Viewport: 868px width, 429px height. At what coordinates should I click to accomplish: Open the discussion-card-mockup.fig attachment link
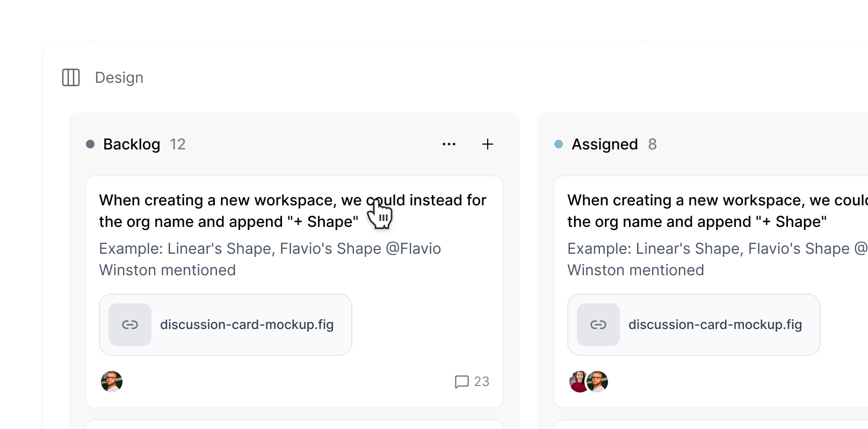click(247, 325)
